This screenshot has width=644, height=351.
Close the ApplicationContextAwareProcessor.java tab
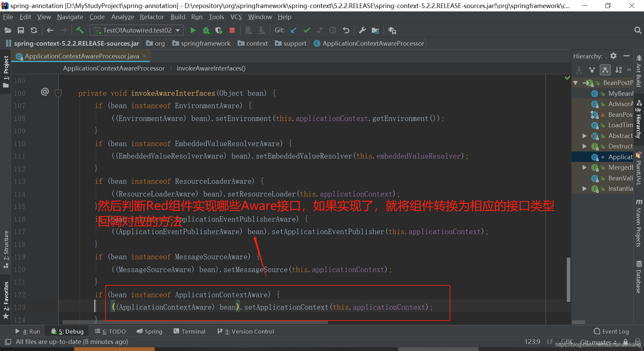[x=145, y=56]
